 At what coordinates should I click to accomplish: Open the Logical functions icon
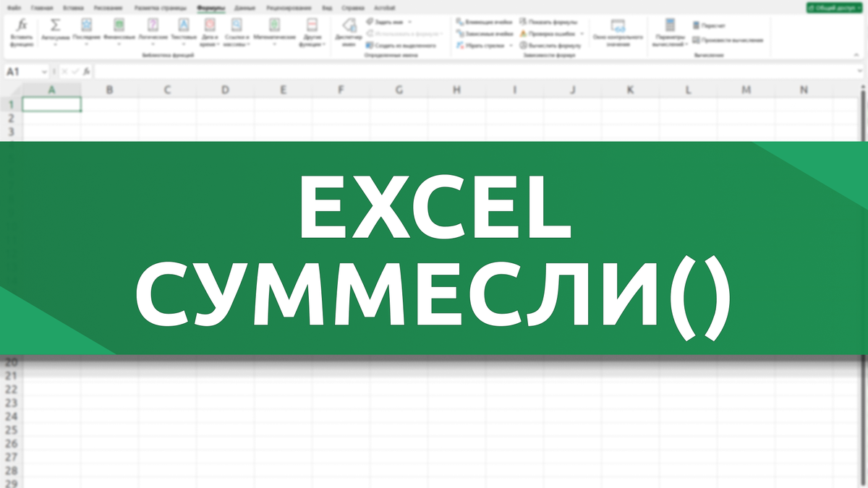pyautogui.click(x=153, y=25)
